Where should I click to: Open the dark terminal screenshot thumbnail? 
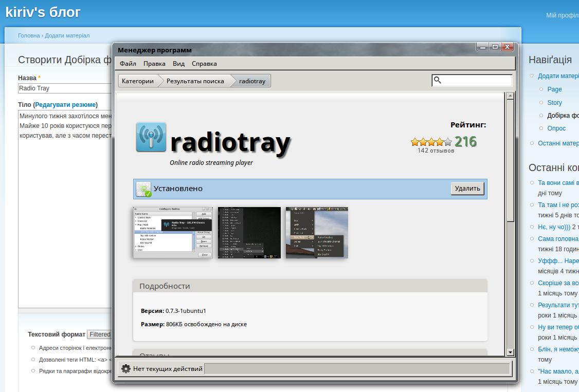(x=249, y=233)
